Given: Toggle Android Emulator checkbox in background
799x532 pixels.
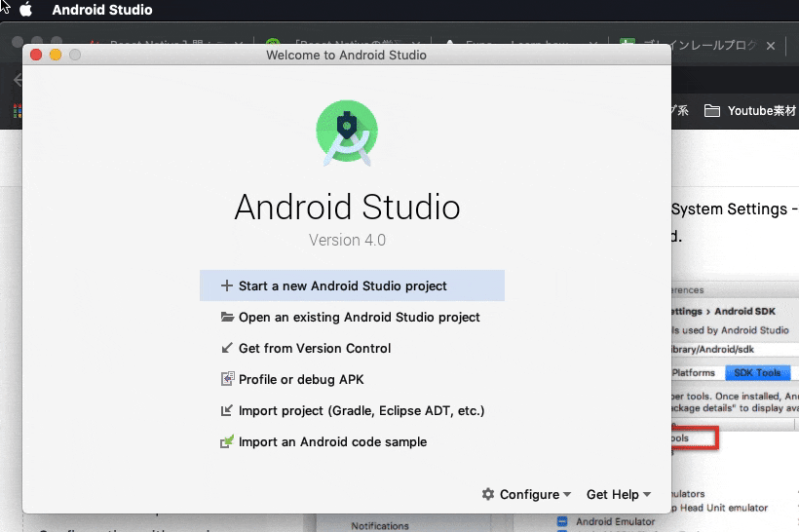Looking at the screenshot, I should pos(562,521).
